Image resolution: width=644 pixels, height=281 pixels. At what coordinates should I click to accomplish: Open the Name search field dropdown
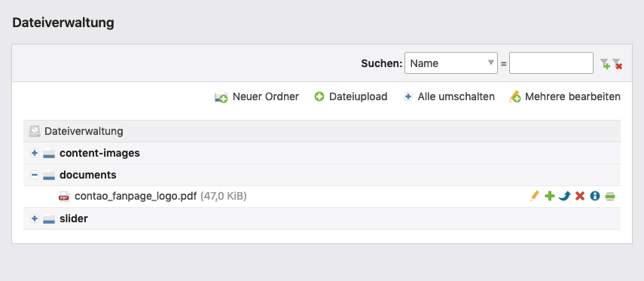[451, 63]
